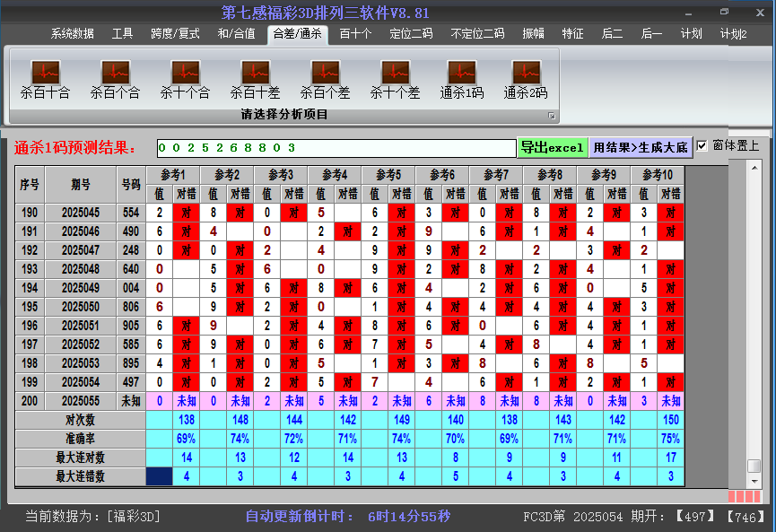Switch to the 百十个 tab

[x=355, y=34]
